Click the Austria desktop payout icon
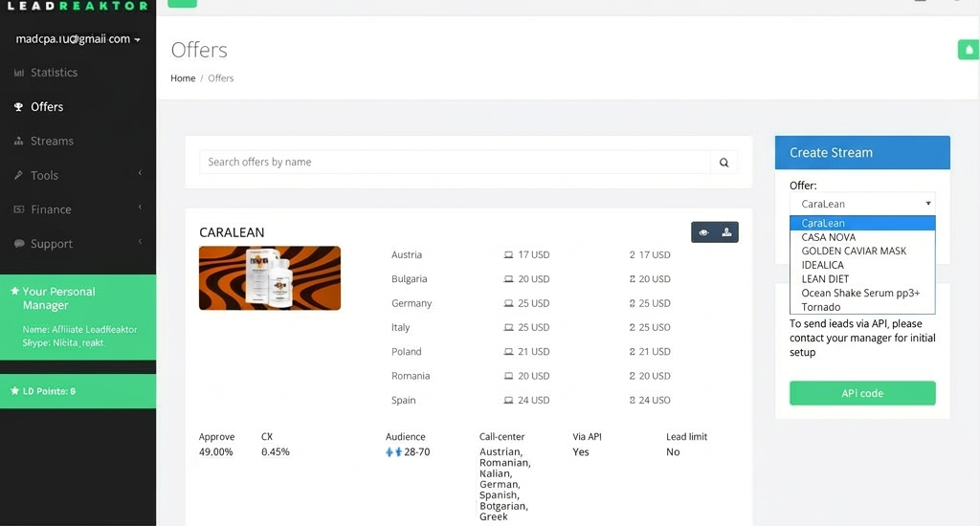Screen dimensions: 980x526 coord(509,255)
